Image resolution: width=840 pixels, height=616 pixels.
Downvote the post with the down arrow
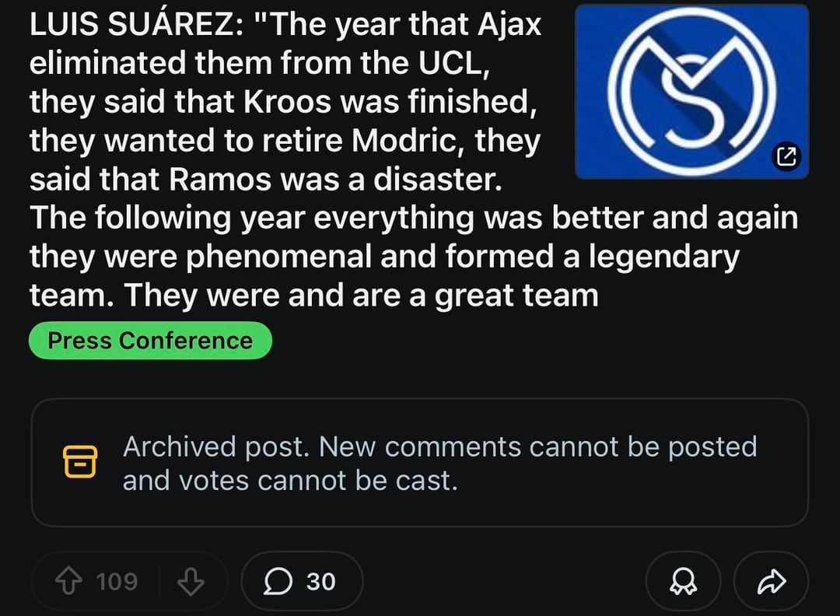click(191, 581)
